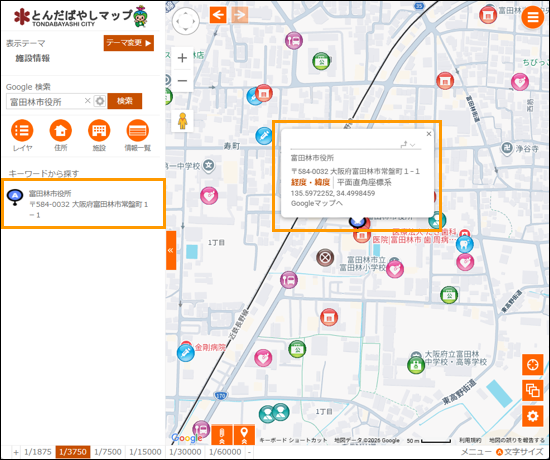Image resolution: width=550 pixels, height=460 pixels.
Task: Click the orange 検索 search button
Action: click(x=125, y=101)
